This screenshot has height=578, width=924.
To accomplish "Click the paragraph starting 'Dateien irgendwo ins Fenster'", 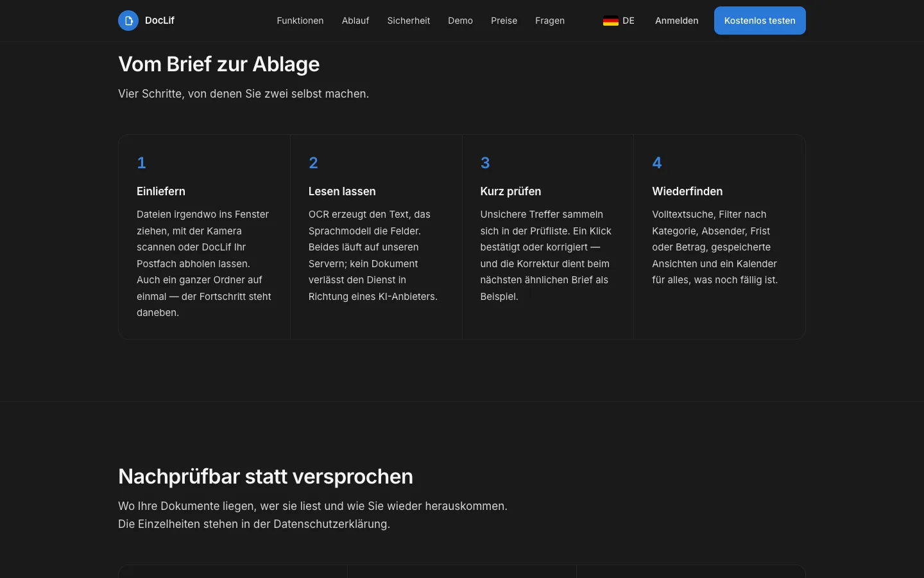I will click(x=204, y=263).
